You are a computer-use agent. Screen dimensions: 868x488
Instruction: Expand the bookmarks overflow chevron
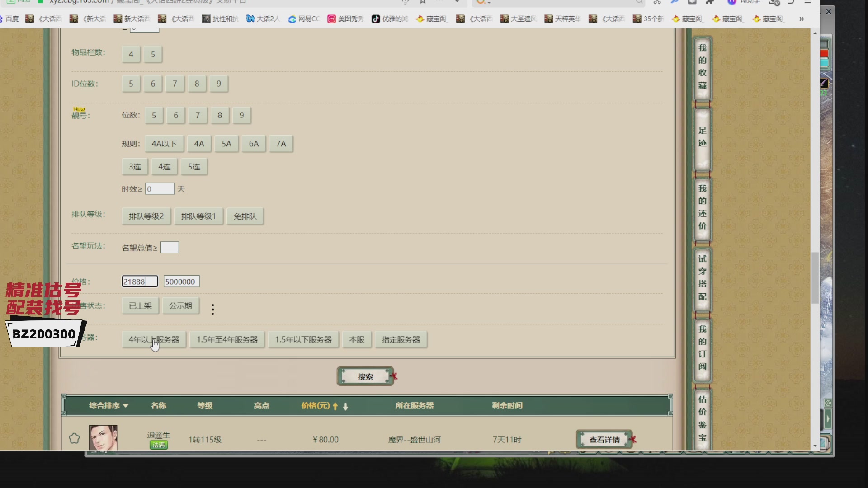[x=802, y=19]
